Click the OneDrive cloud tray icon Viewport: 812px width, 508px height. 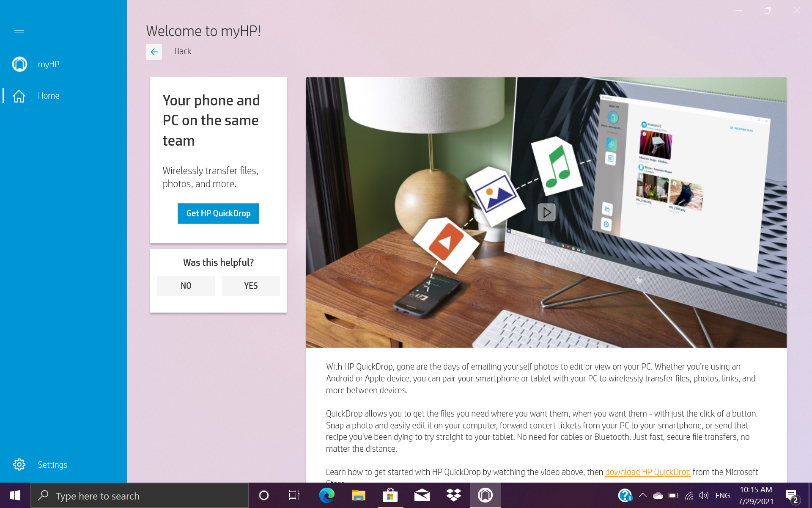tap(658, 495)
